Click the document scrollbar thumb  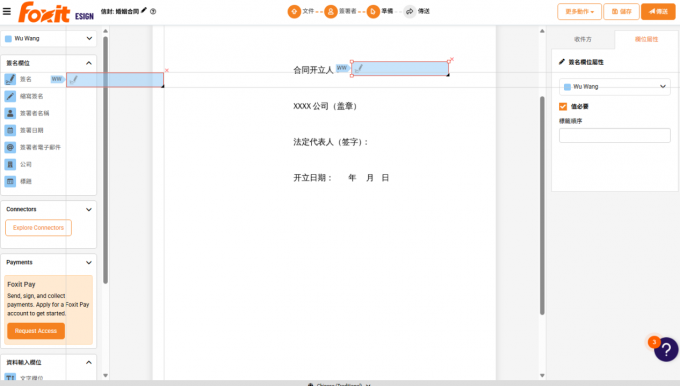pyautogui.click(x=542, y=205)
